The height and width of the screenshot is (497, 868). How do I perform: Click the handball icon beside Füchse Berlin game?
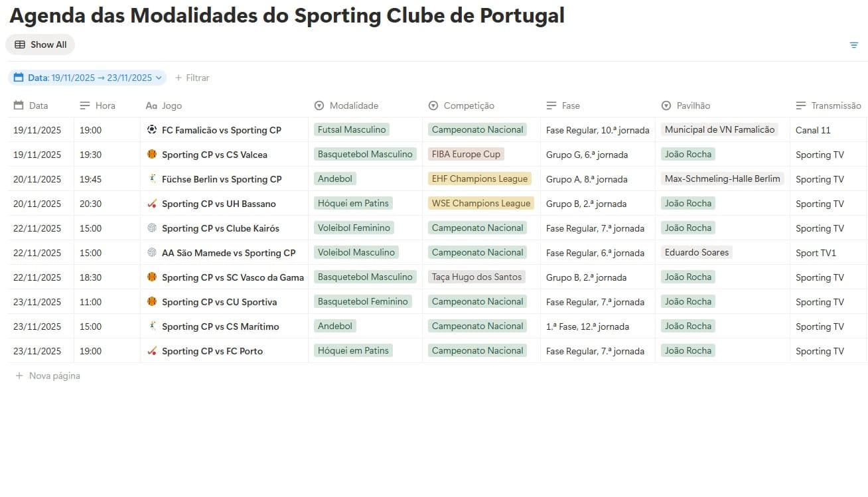152,179
